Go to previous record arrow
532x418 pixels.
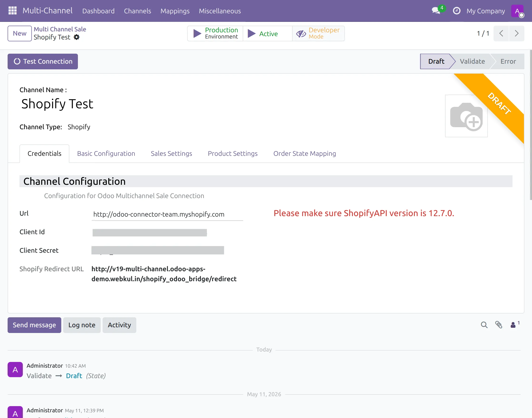coord(501,33)
